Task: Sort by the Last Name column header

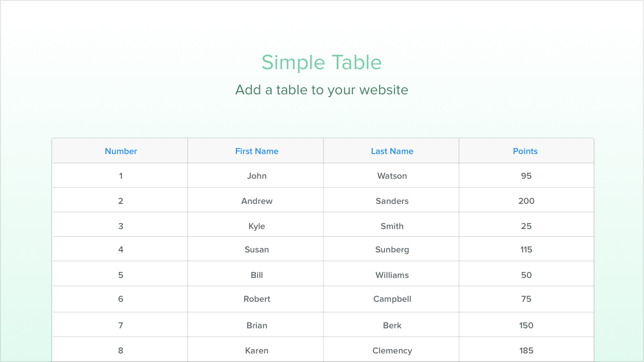Action: pos(392,151)
